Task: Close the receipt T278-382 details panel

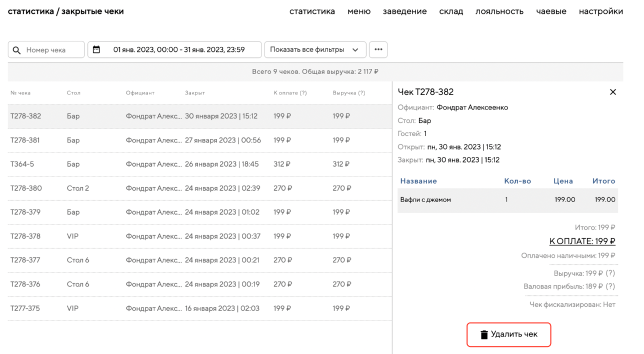Action: coord(612,92)
